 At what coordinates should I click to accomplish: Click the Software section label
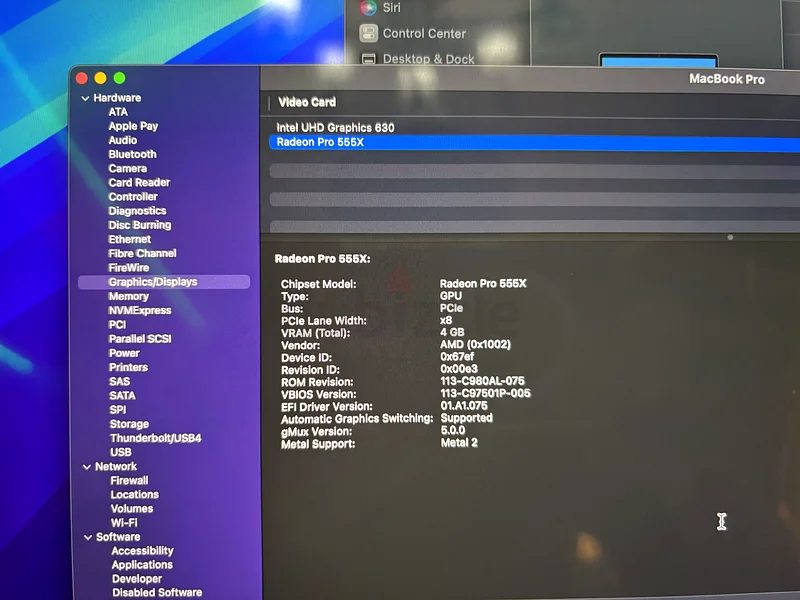(x=118, y=537)
